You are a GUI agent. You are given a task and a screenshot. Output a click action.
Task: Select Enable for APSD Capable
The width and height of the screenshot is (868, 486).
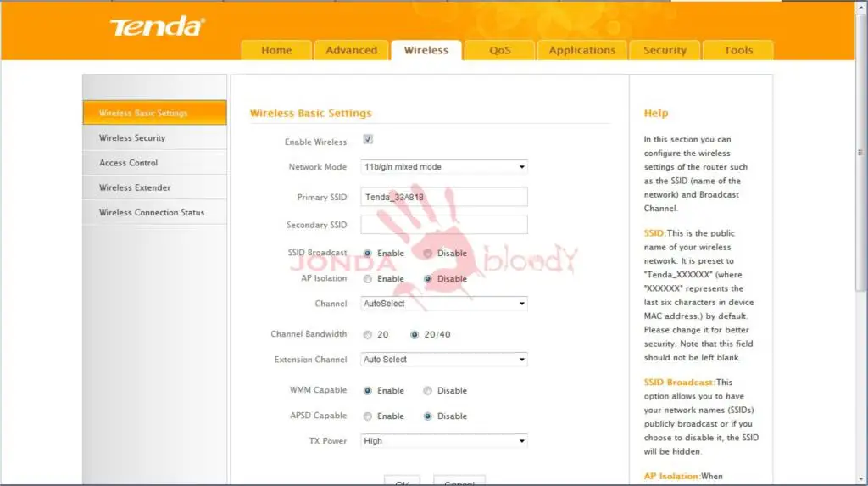(368, 416)
